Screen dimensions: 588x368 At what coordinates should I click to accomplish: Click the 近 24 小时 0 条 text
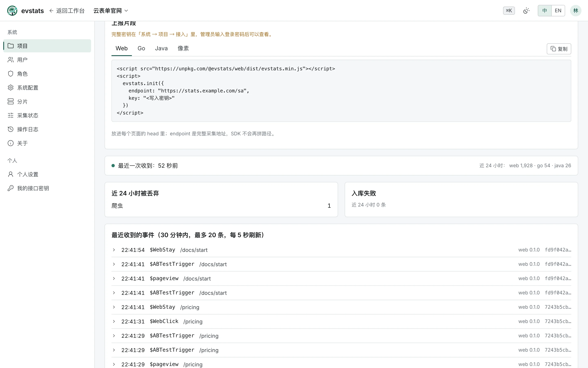369,205
